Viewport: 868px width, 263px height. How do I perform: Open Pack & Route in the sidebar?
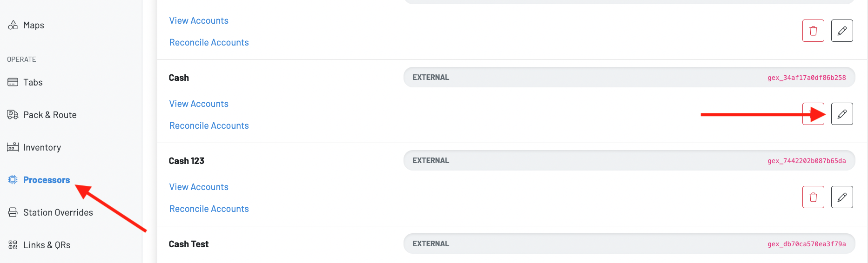pyautogui.click(x=50, y=115)
